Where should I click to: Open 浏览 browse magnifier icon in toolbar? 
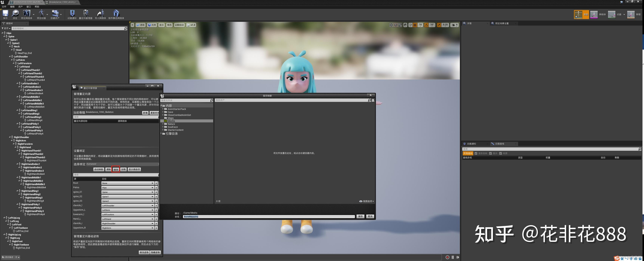(x=15, y=13)
